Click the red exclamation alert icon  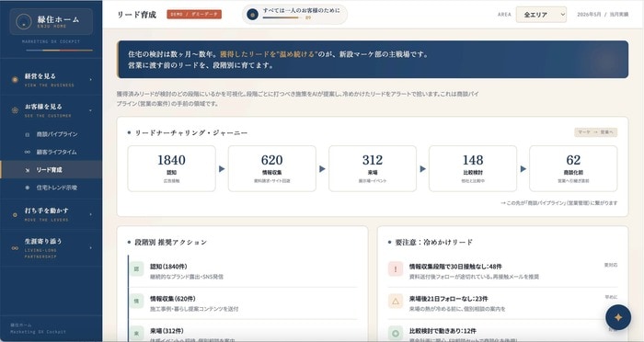395,269
